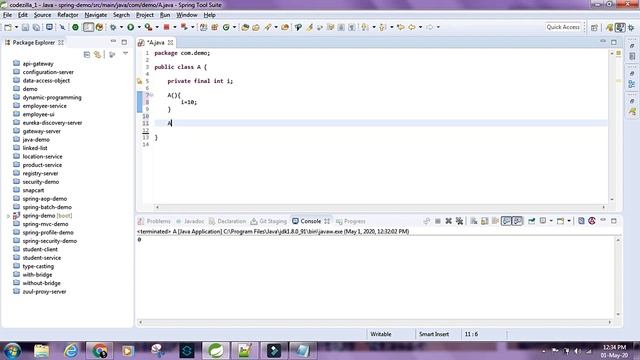640x360 pixels.
Task: Maximize the editor area
Action: tap(614, 42)
